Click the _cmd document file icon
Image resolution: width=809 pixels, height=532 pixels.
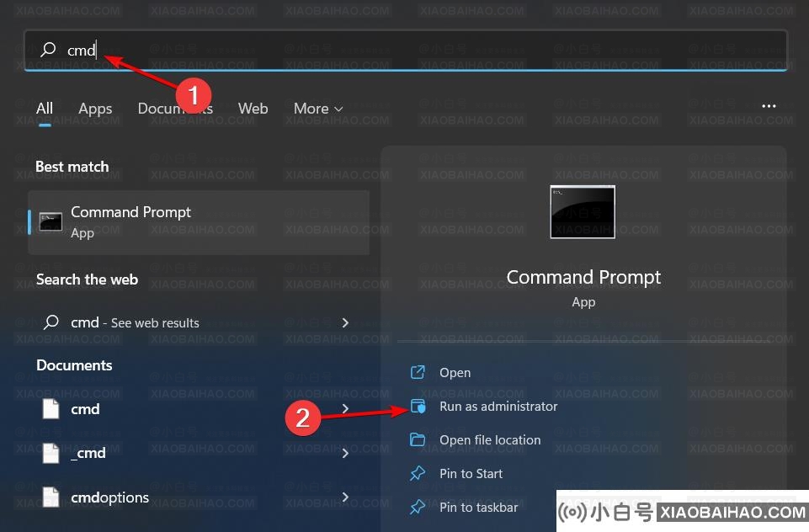51,453
